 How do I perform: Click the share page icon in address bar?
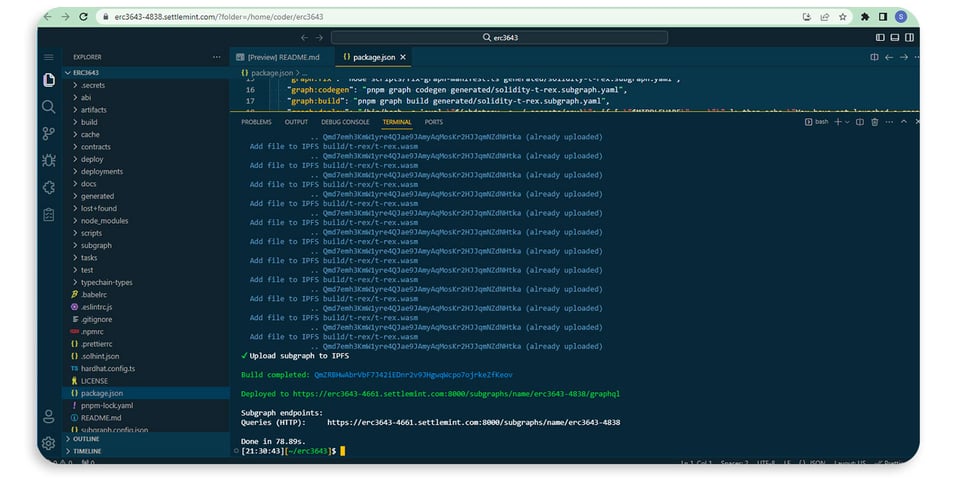pyautogui.click(x=824, y=17)
